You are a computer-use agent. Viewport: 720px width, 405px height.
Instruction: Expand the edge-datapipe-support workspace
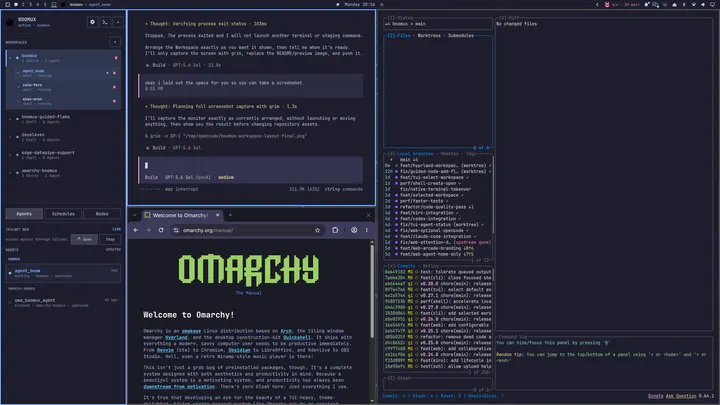click(x=11, y=155)
